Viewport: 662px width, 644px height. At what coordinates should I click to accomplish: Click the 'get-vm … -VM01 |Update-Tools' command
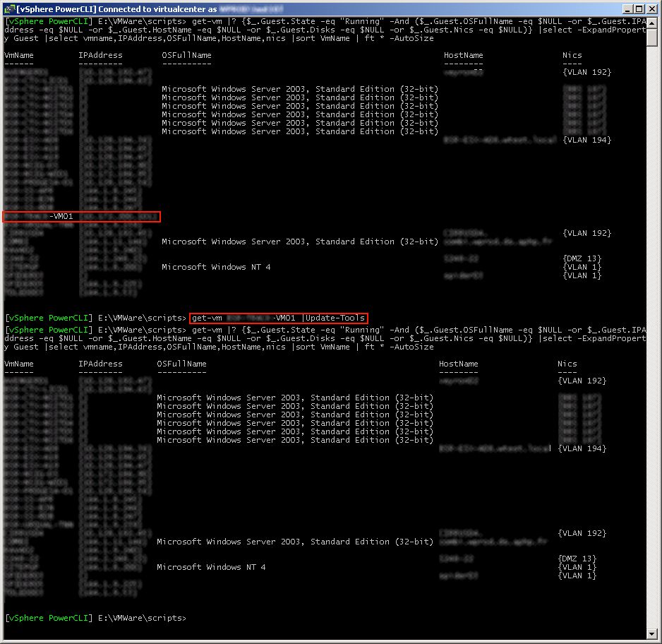click(x=279, y=318)
